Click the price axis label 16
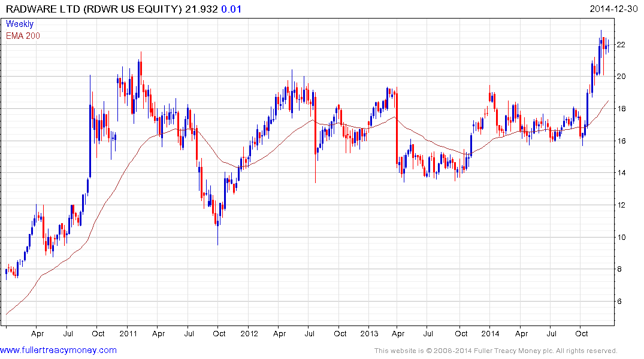The width and height of the screenshot is (644, 359). click(621, 141)
